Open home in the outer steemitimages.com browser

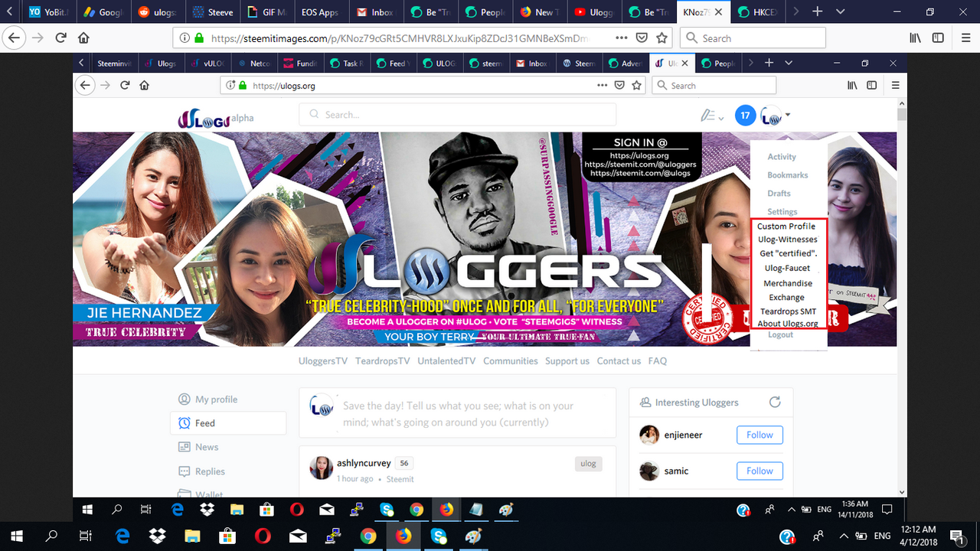tap(83, 37)
